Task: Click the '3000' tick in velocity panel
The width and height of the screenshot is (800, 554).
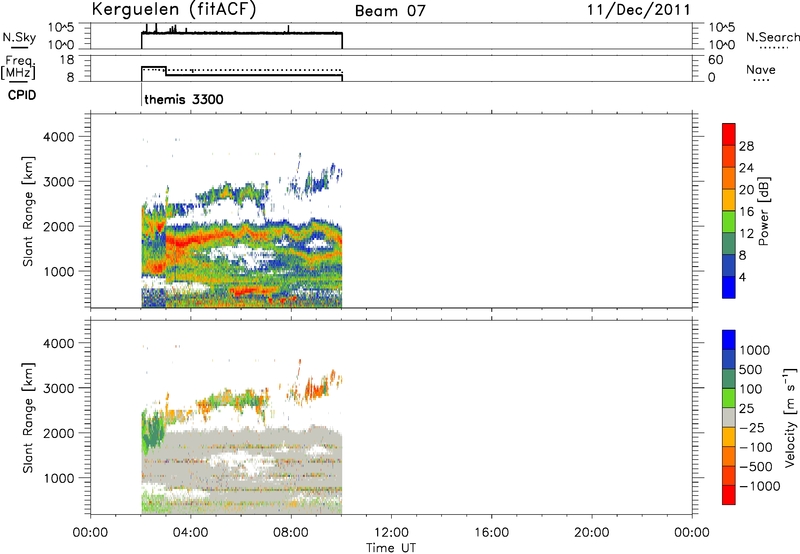Action: tap(59, 389)
